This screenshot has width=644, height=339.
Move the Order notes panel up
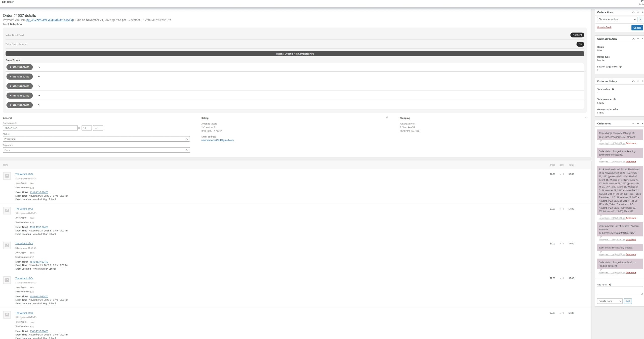click(633, 123)
